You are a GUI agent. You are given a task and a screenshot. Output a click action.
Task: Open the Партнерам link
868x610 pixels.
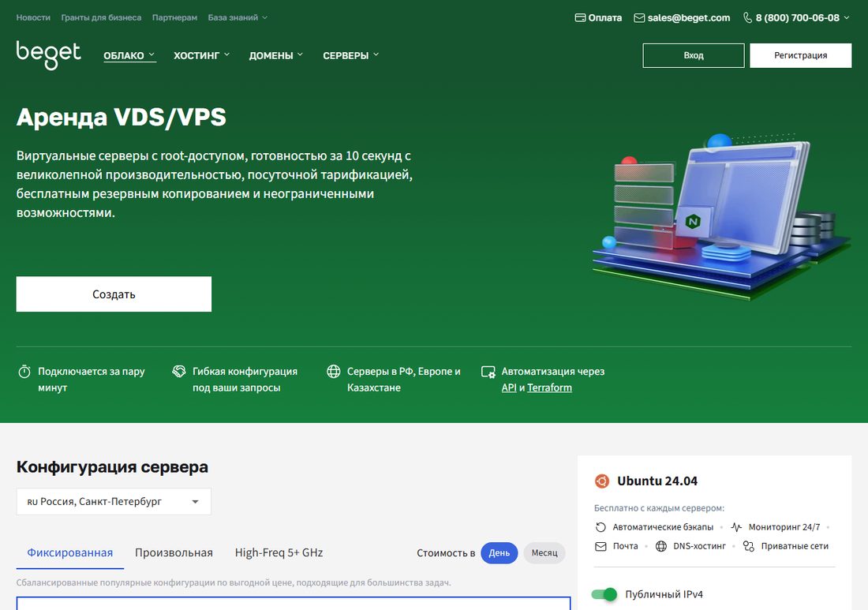click(x=174, y=17)
